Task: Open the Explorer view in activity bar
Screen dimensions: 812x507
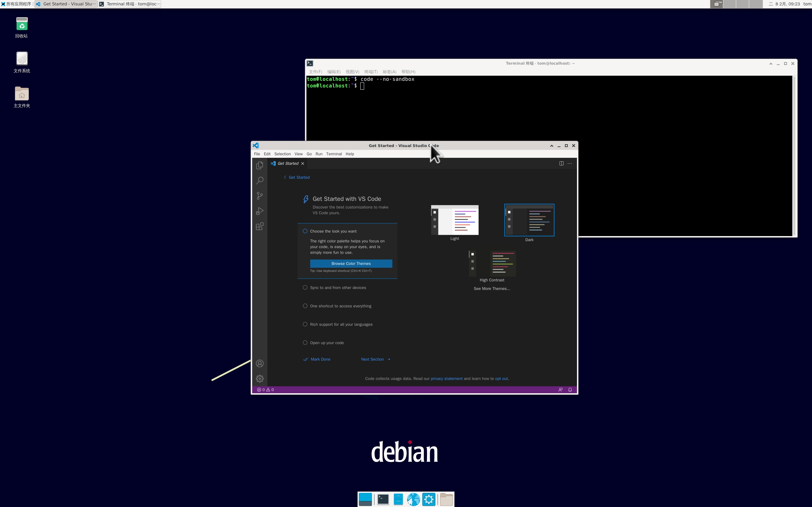Action: pos(259,165)
